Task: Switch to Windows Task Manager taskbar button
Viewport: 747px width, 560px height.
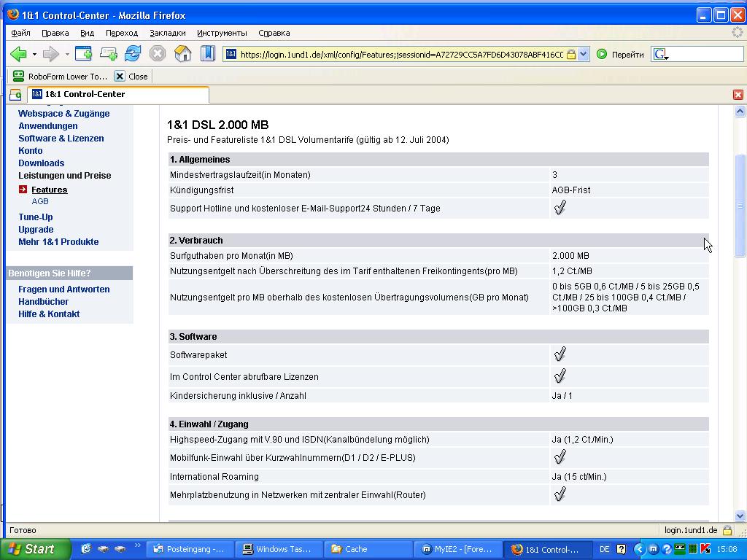Action: [x=279, y=549]
